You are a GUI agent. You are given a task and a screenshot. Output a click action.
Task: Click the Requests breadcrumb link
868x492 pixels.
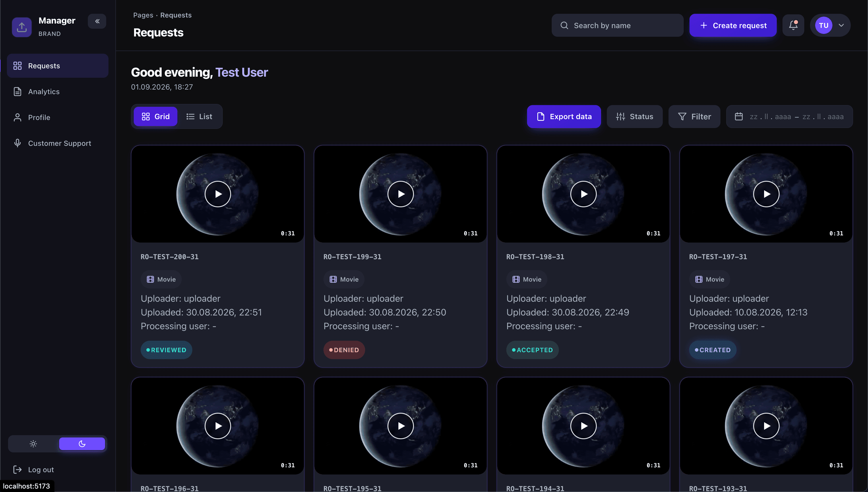click(x=176, y=15)
